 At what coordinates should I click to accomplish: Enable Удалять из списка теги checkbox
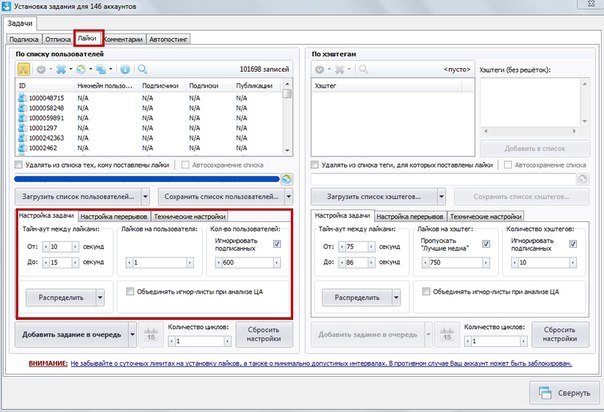tap(315, 165)
